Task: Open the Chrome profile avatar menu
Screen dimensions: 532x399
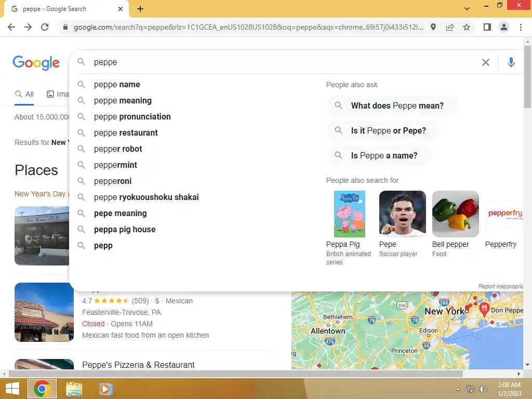Action: (x=504, y=27)
